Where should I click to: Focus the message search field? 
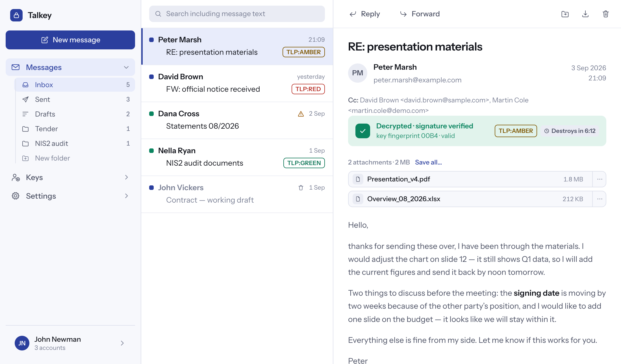coord(237,14)
